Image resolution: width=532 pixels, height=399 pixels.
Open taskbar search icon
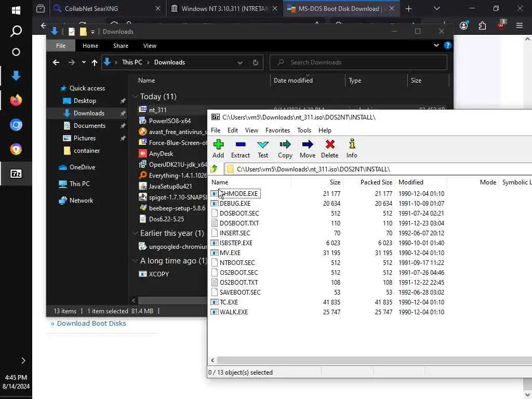[16, 31]
